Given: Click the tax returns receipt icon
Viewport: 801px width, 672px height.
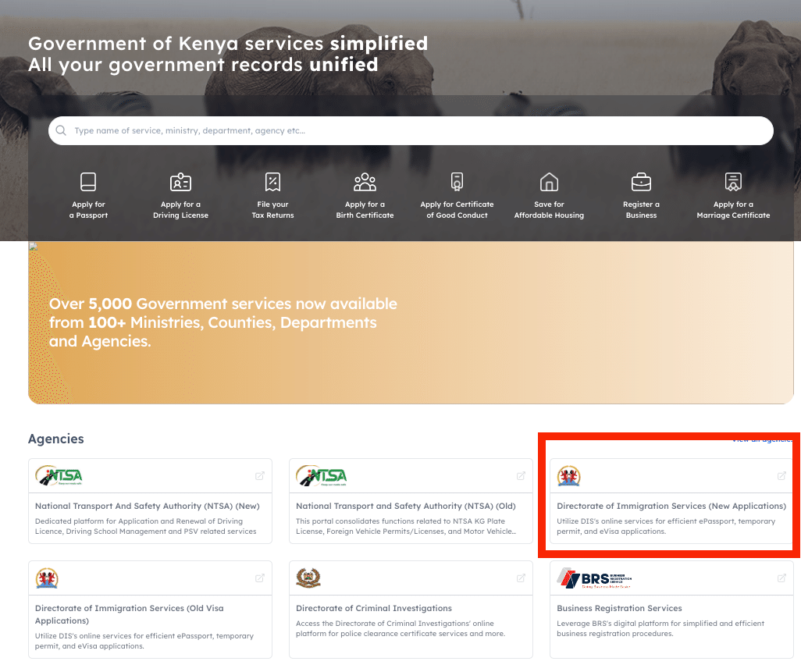Looking at the screenshot, I should pyautogui.click(x=272, y=182).
